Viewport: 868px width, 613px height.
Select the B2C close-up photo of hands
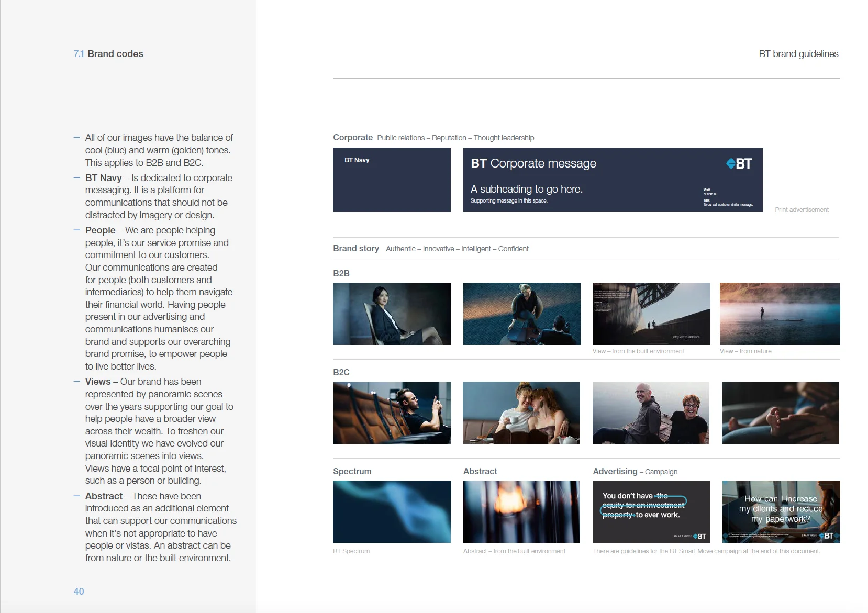pyautogui.click(x=781, y=413)
